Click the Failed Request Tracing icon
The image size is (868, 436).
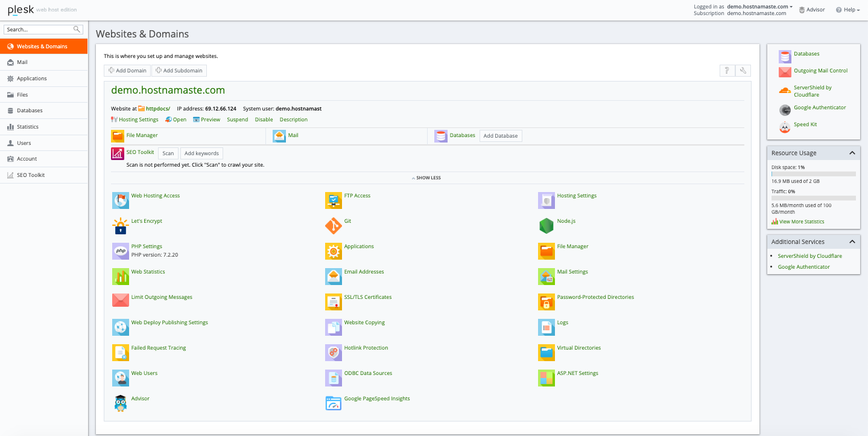[x=121, y=353]
